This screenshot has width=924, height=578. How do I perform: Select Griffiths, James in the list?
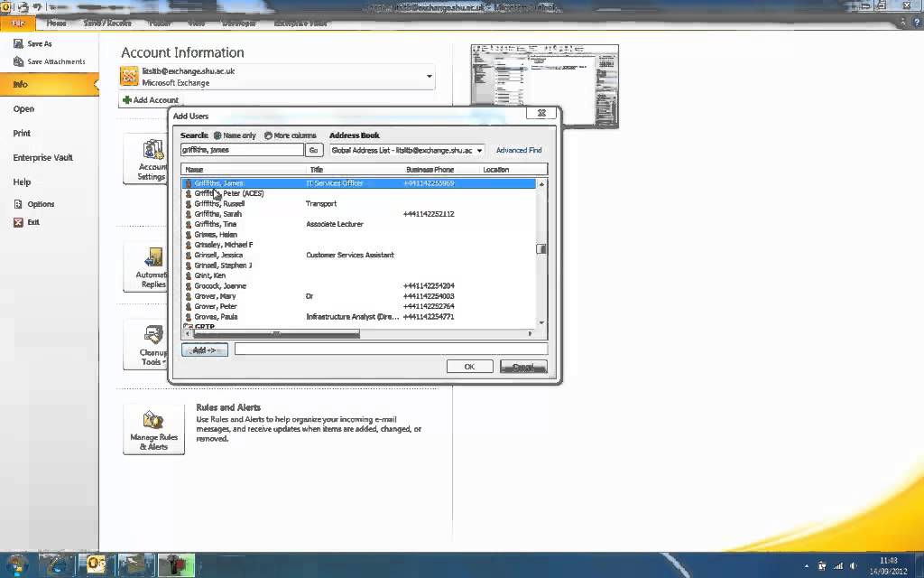(x=359, y=183)
